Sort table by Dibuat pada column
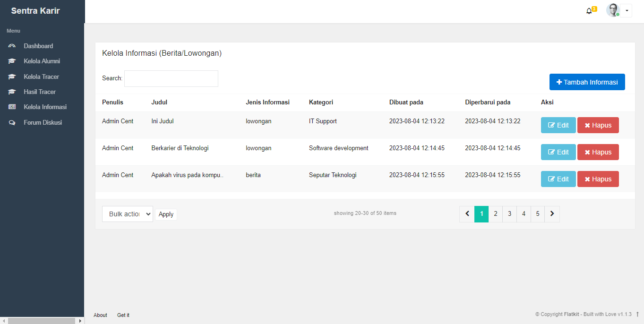The image size is (644, 324). click(406, 102)
